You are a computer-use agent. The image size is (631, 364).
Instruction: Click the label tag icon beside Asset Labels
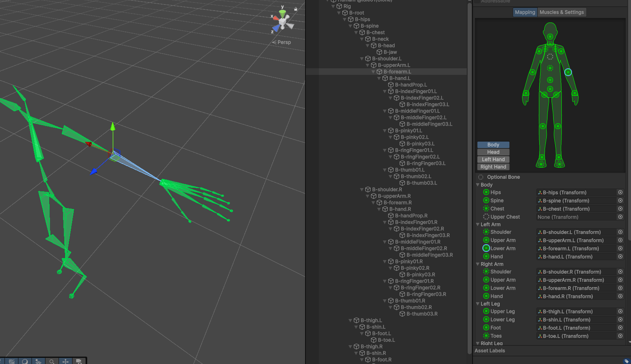[x=626, y=361]
